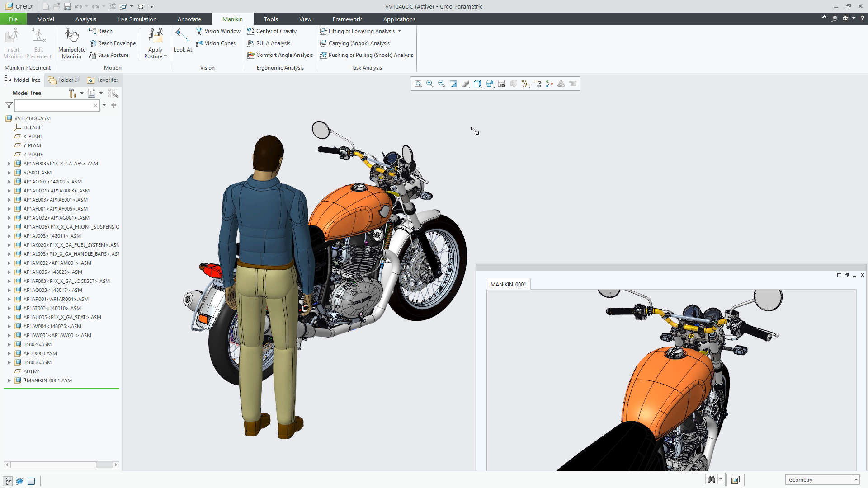Expand the AP1AB003<P1X_X_GA_ABS>.ASM node
This screenshot has height=488, width=868.
tap(9, 164)
